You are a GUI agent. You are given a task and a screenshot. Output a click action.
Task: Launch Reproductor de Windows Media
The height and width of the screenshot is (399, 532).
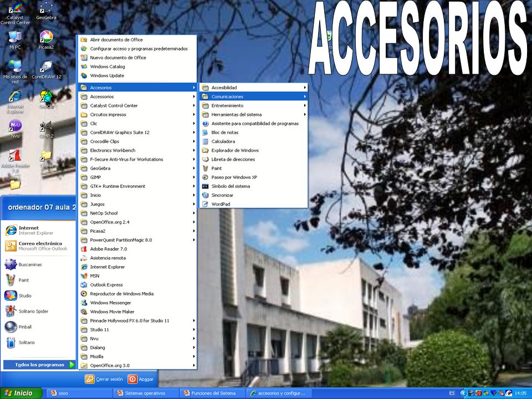click(137, 294)
